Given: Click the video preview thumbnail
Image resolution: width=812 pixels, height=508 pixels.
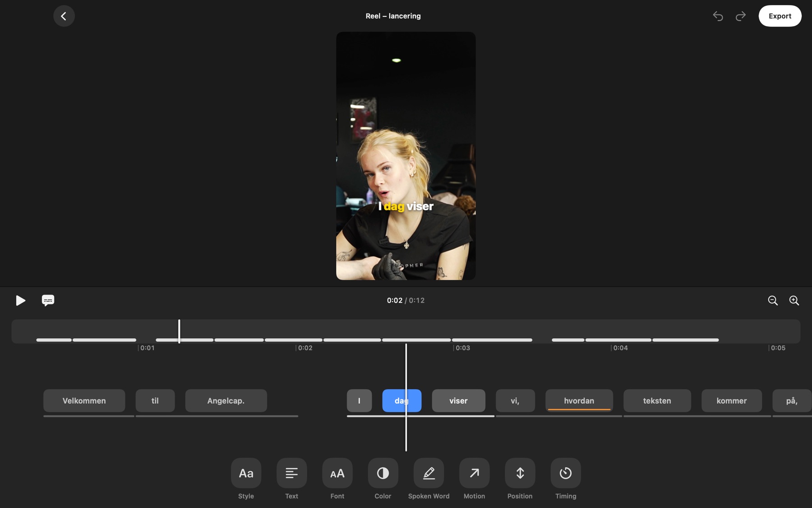Looking at the screenshot, I should (x=406, y=156).
